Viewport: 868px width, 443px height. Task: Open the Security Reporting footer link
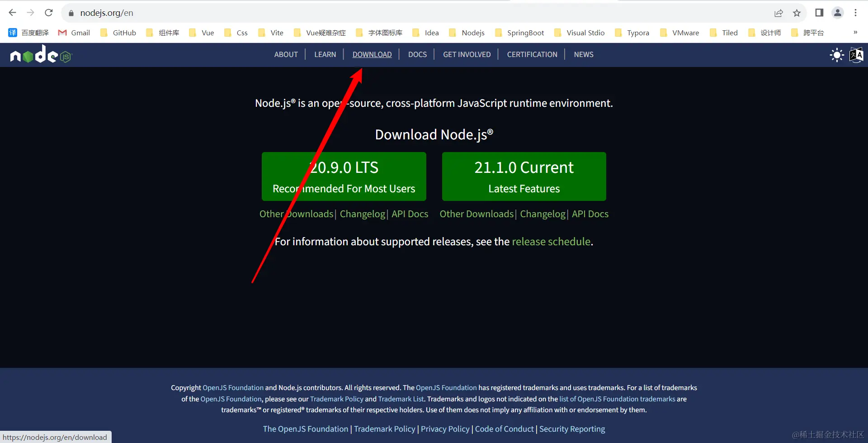pyautogui.click(x=572, y=429)
